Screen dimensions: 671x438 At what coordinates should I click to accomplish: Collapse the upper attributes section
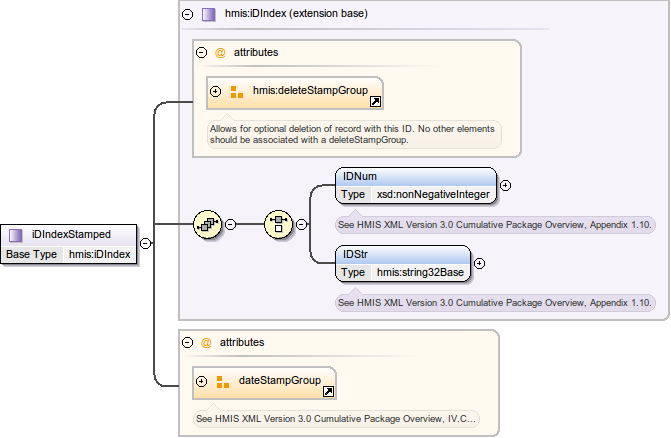click(201, 52)
